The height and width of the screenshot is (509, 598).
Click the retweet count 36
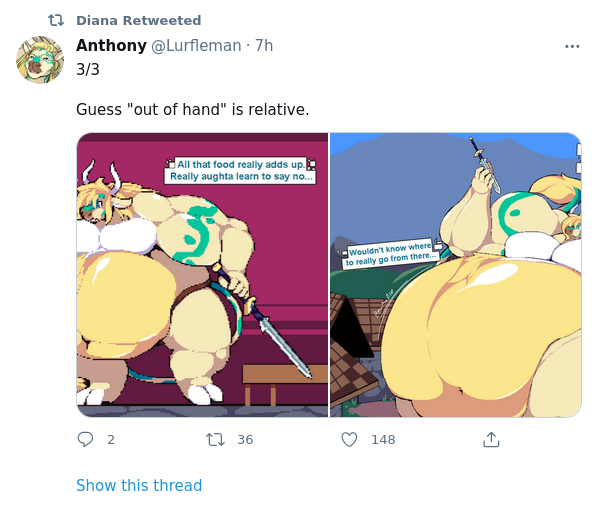[x=245, y=440]
